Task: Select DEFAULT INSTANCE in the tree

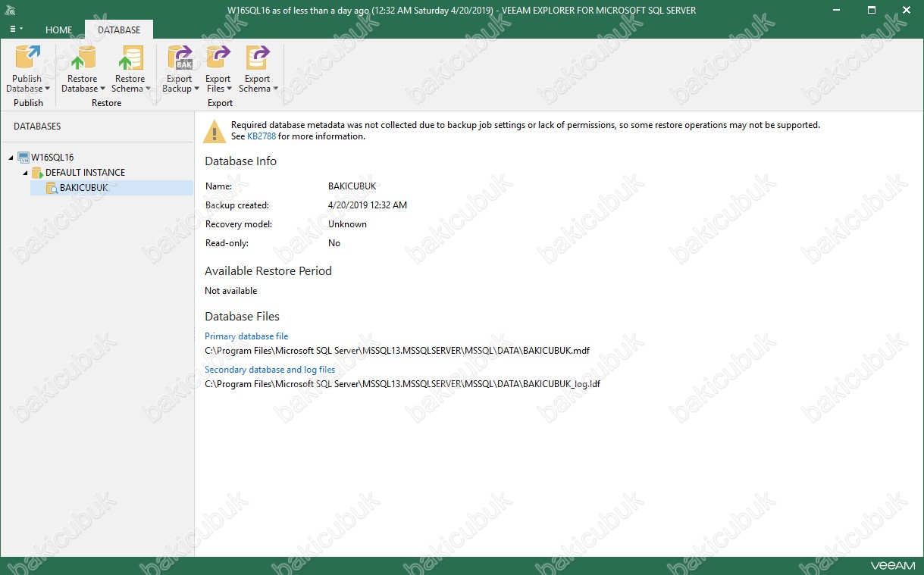Action: 85,173
